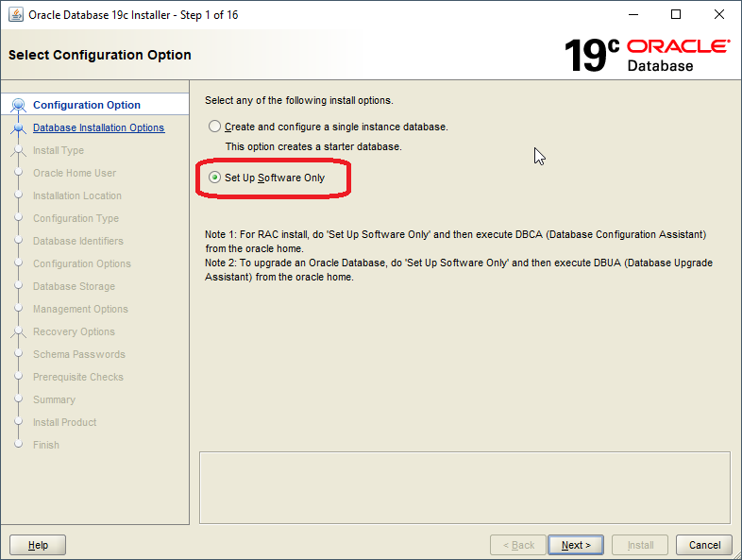The image size is (742, 560).
Task: Click the 'Oracle Home User' step label
Action: pos(75,173)
